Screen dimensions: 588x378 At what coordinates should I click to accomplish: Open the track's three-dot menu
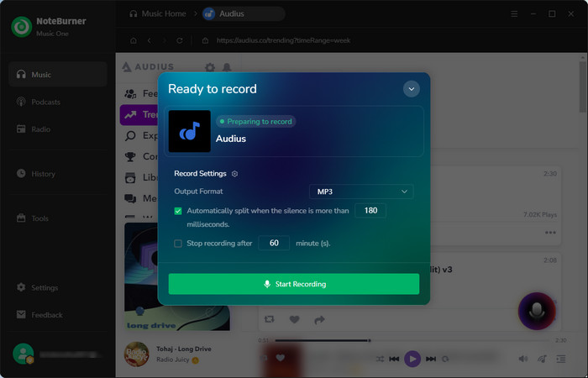(x=550, y=233)
